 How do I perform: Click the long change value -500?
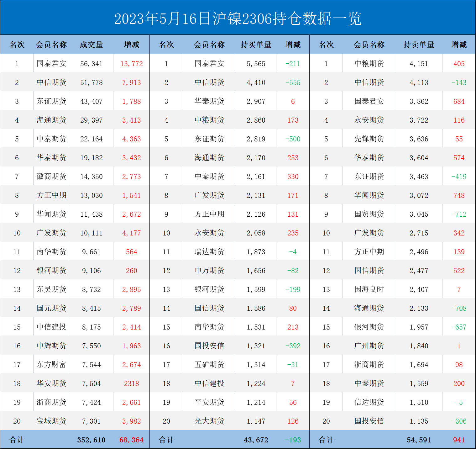(x=293, y=139)
